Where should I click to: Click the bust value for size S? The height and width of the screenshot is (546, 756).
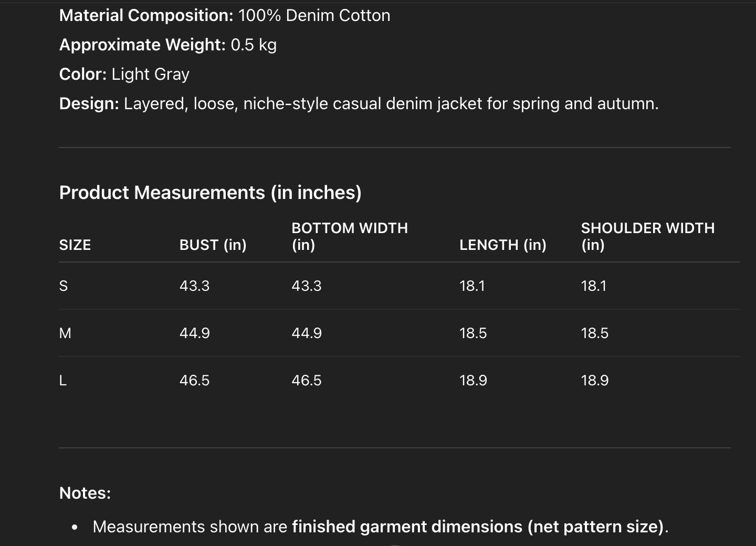coord(194,286)
